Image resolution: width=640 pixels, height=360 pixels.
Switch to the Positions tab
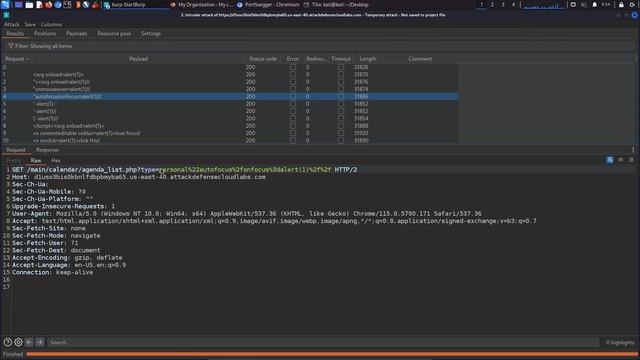[x=45, y=33]
